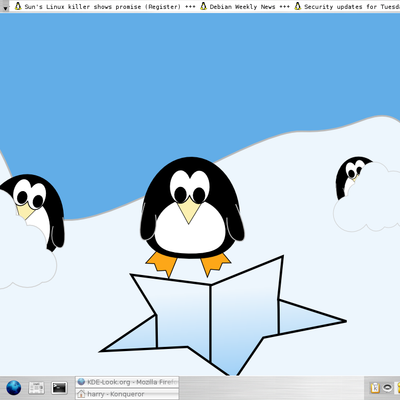This screenshot has width=400, height=400.
Task: Switch to harry - Konqueror taskbar entry
Action: pyautogui.click(x=127, y=394)
